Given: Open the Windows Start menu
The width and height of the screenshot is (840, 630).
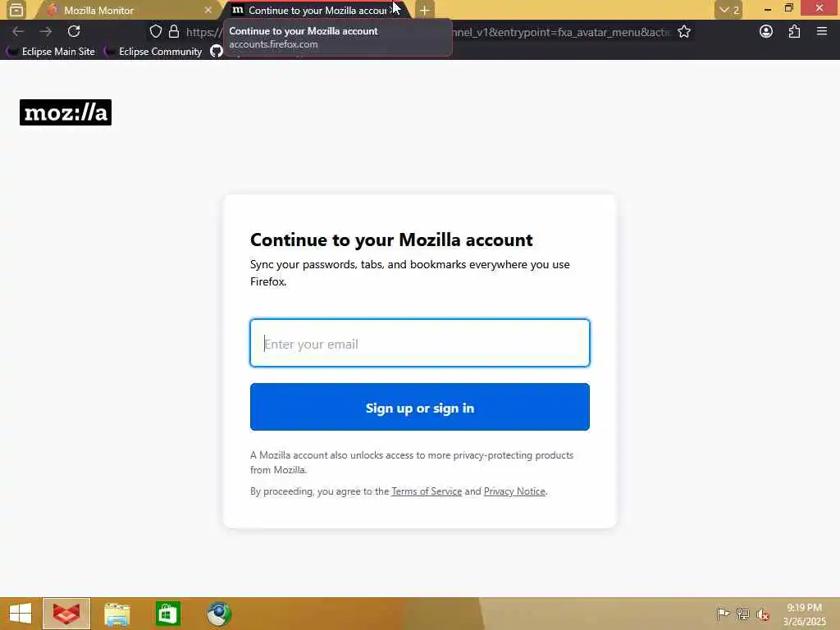Looking at the screenshot, I should pyautogui.click(x=21, y=614).
